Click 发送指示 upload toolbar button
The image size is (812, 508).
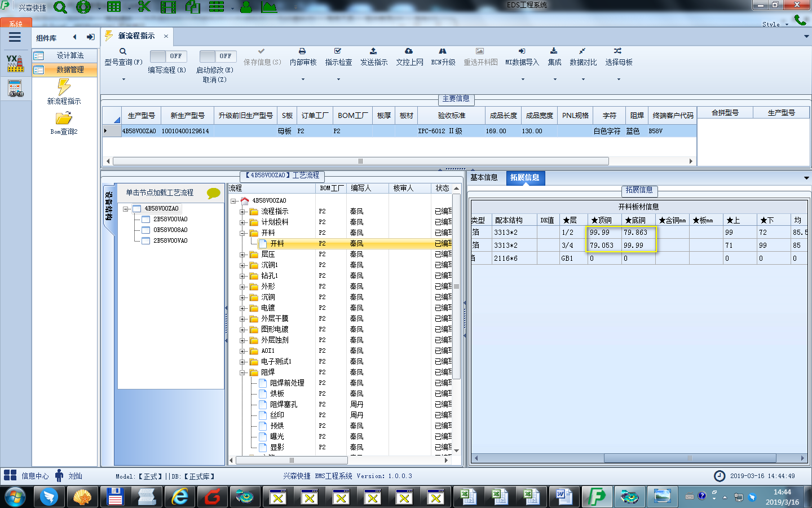click(374, 57)
